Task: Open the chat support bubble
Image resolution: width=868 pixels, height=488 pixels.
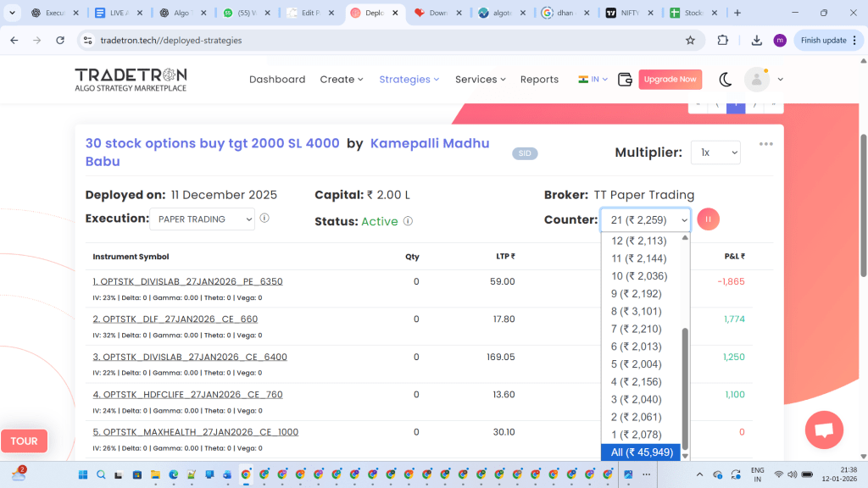Action: pyautogui.click(x=823, y=430)
